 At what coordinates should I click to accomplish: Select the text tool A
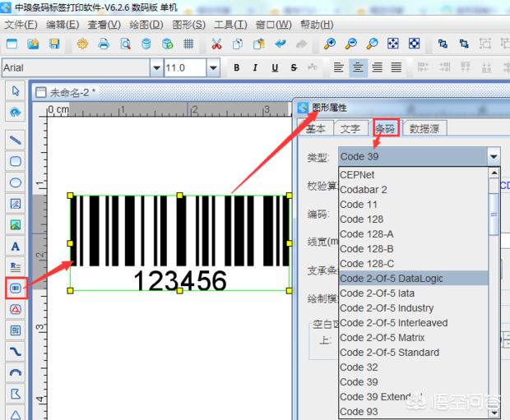point(16,247)
